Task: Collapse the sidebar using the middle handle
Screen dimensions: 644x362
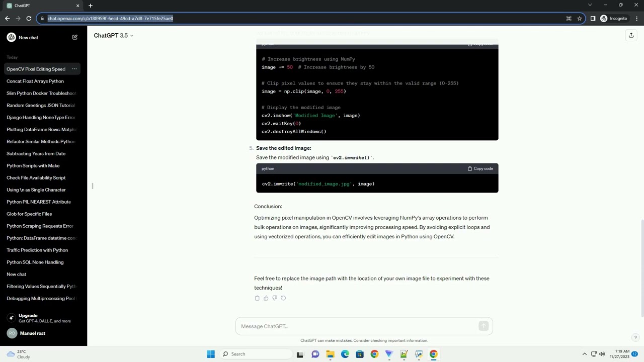Action: pyautogui.click(x=93, y=186)
